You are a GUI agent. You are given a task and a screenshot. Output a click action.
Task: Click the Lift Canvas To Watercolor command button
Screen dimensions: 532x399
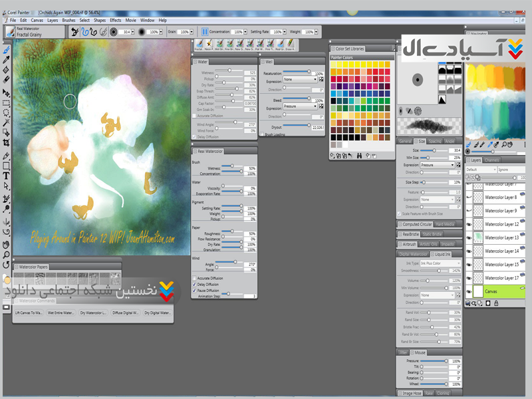click(29, 313)
